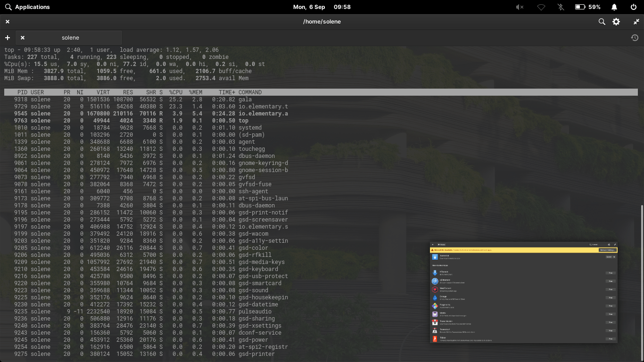Open the power session menu icon

click(634, 7)
